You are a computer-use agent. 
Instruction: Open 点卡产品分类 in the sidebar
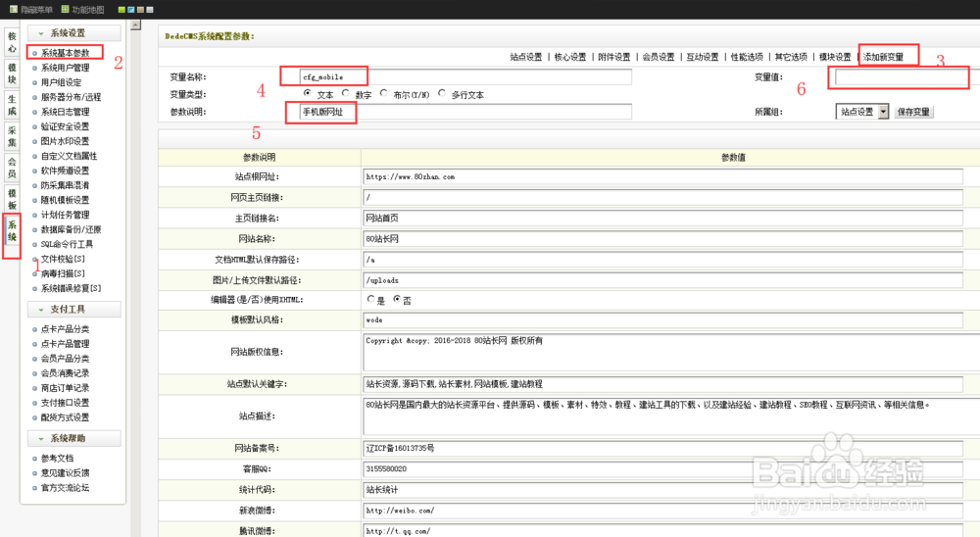[65, 329]
